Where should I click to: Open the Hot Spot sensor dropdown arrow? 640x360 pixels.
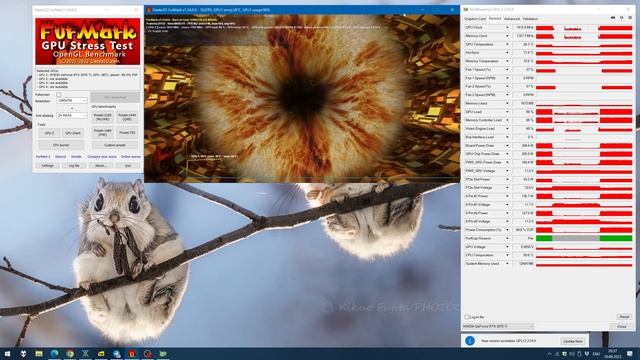tap(507, 53)
